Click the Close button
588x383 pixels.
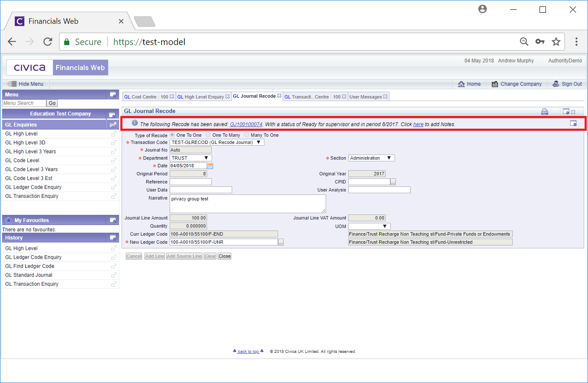(224, 256)
